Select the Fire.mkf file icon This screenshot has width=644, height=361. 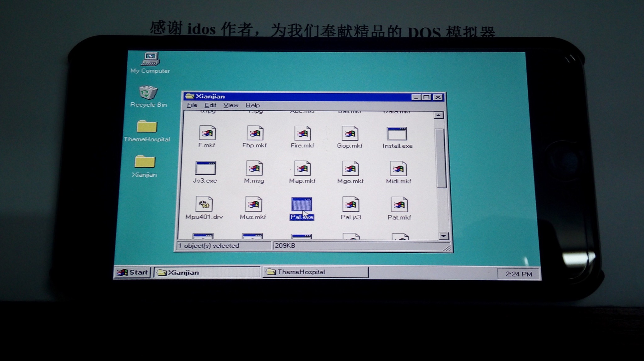(303, 134)
